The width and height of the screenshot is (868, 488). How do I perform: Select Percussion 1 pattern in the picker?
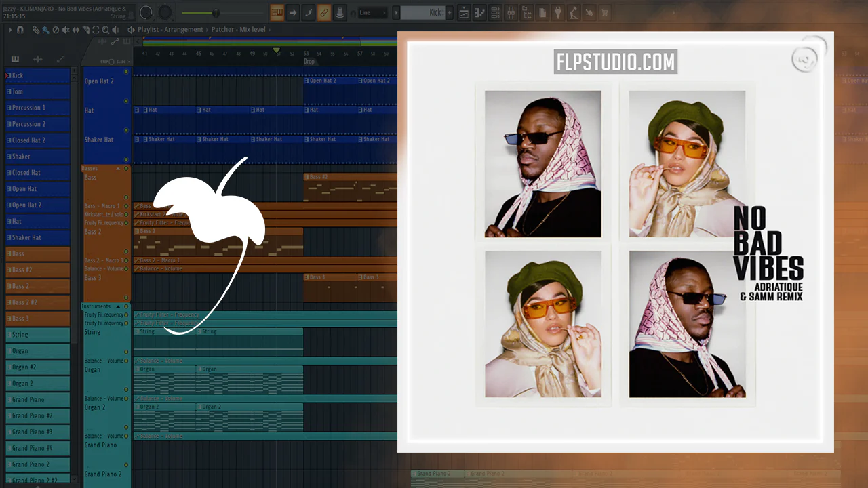click(37, 108)
